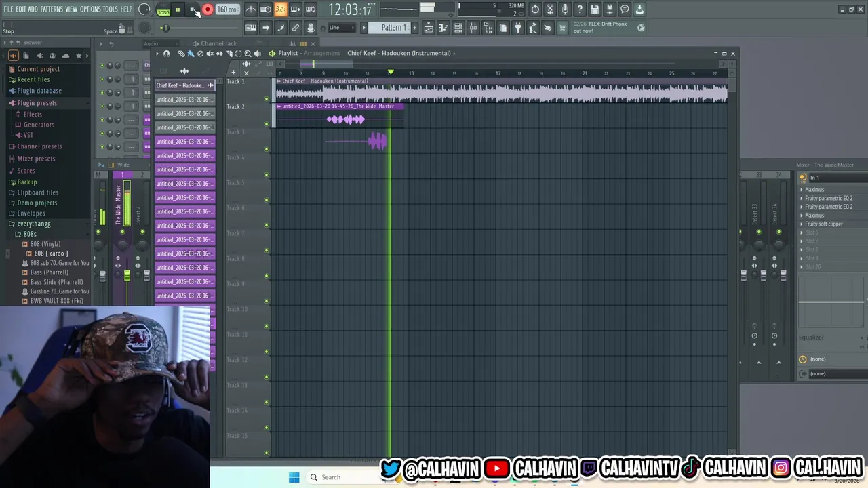Select the playlist Mute tool
This screenshot has height=488, width=868.
[210, 53]
